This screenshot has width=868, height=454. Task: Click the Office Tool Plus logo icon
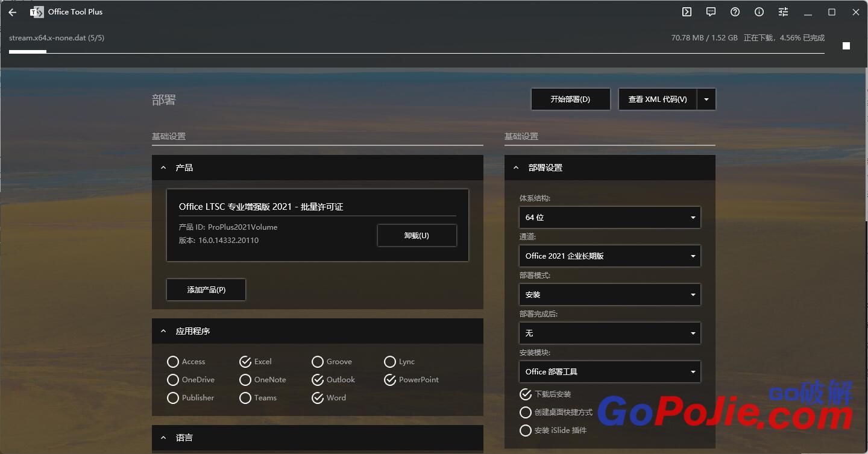pos(37,12)
